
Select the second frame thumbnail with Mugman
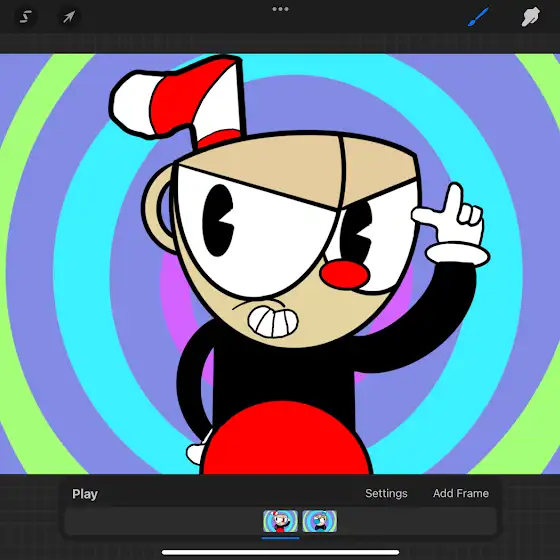320,521
